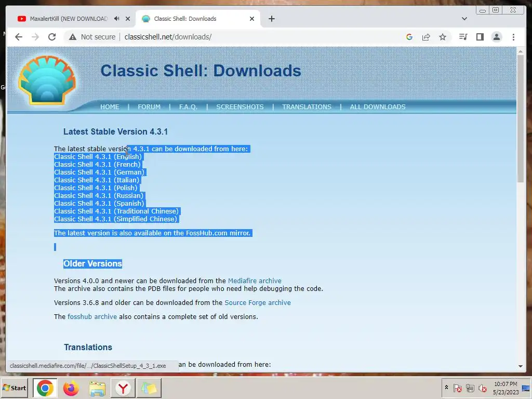This screenshot has width=532, height=399.
Task: Download Classic Shell 4.3.1 (English)
Action: click(x=98, y=157)
